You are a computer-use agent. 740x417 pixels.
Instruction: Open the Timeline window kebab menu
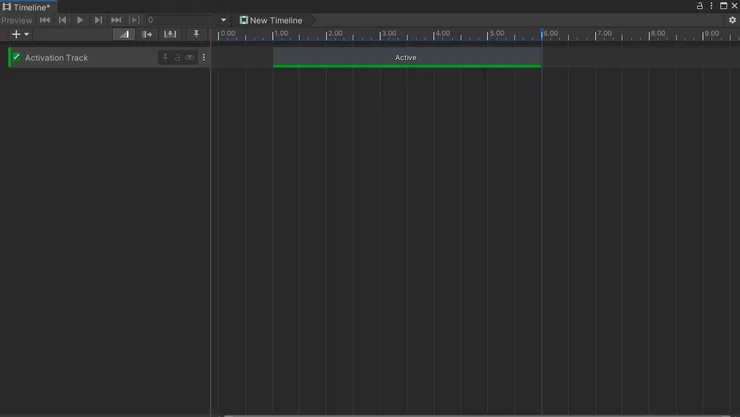(711, 6)
